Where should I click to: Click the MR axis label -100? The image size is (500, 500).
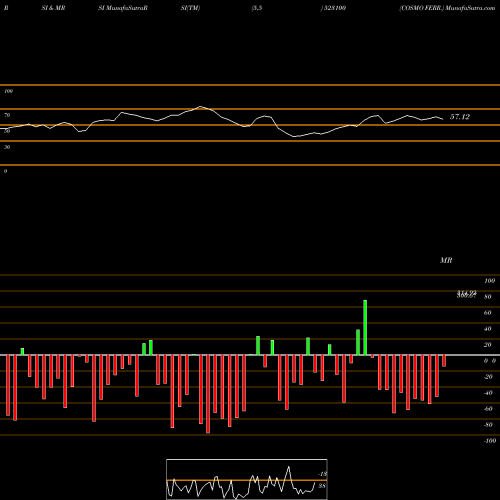(490, 441)
